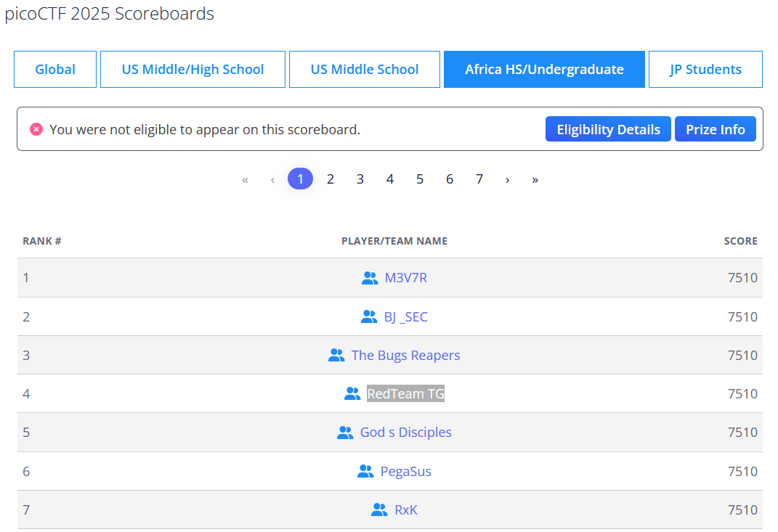Image resolution: width=778 pixels, height=532 pixels.
Task: Click rank number 1 in M3V7R row
Action: (26, 278)
